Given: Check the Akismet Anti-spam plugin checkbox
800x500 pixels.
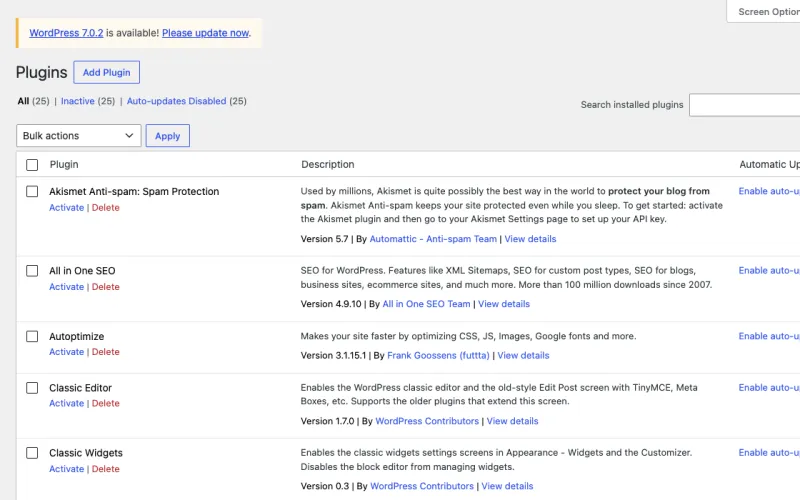Looking at the screenshot, I should 32,191.
